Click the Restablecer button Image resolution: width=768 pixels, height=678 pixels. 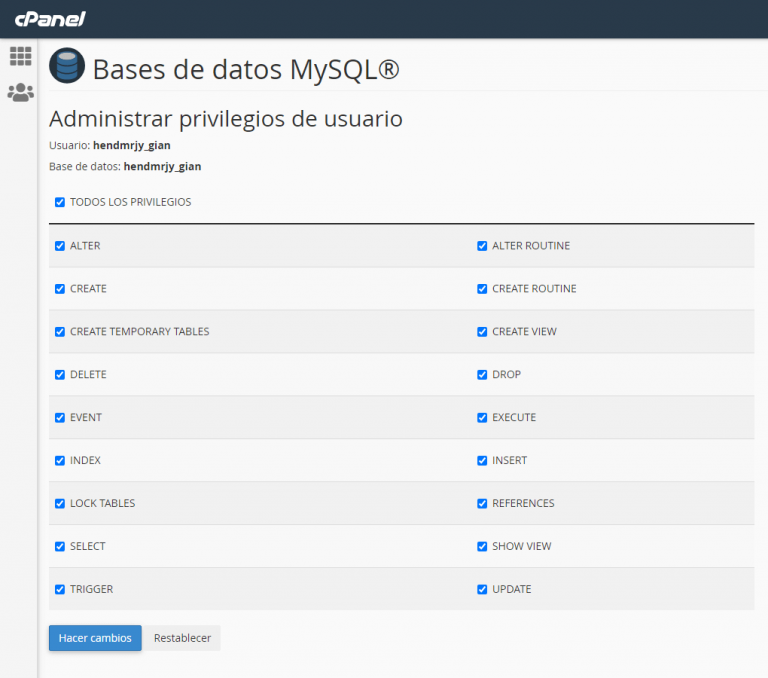(182, 638)
